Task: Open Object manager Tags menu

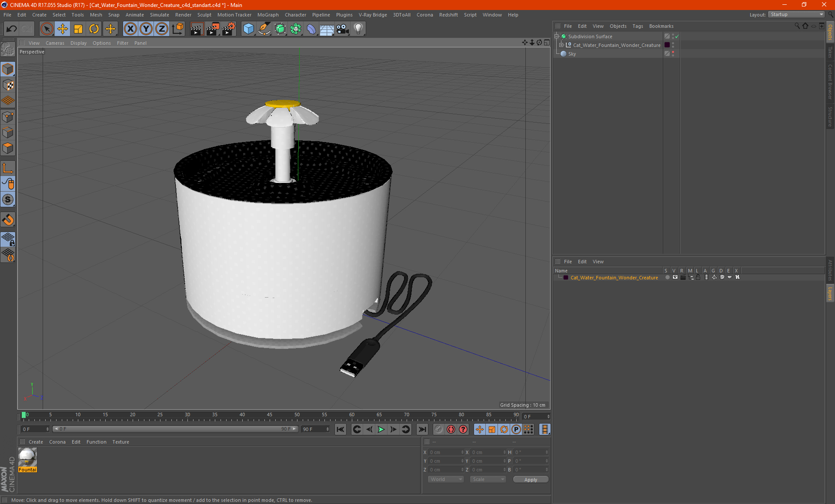Action: 638,26
